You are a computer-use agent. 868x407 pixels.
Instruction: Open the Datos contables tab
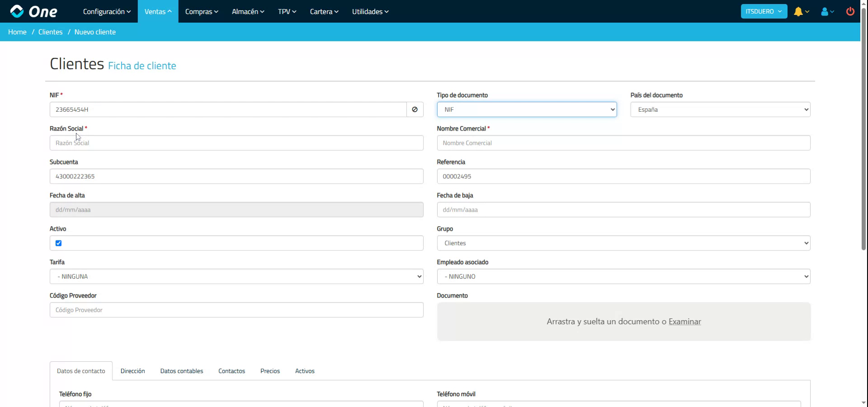click(181, 371)
